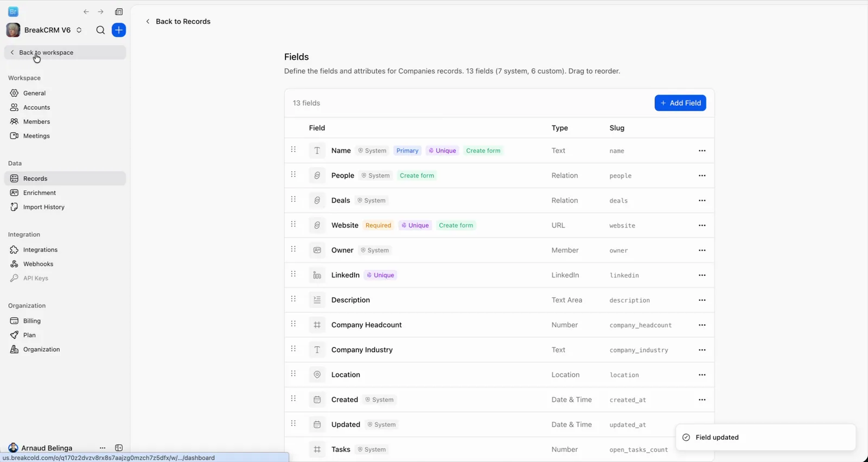This screenshot has height=462, width=868.
Task: Open General workspace settings
Action: pos(65,93)
